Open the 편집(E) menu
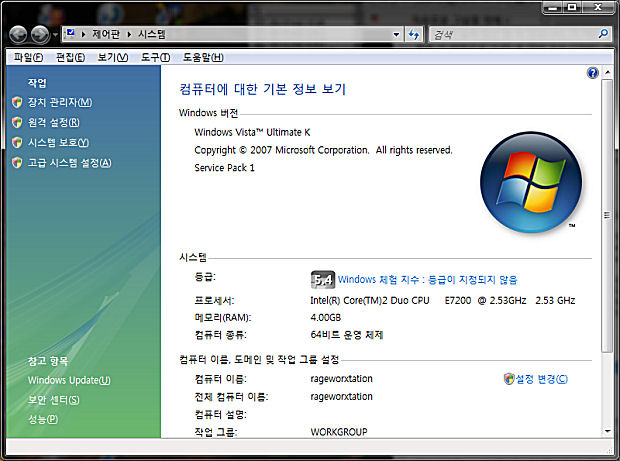The width and height of the screenshot is (620, 461). tap(70, 57)
